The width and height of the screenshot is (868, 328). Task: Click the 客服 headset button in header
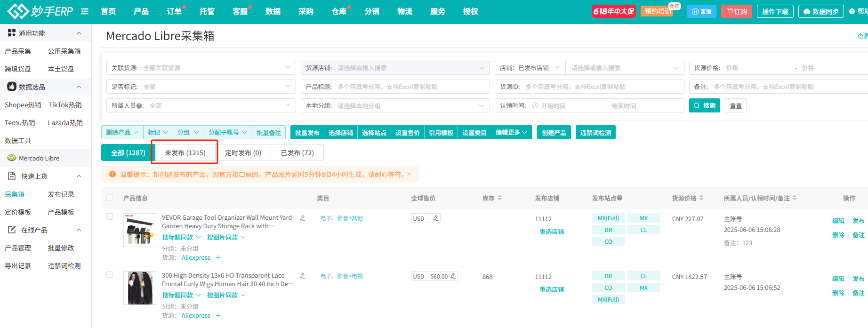tap(702, 11)
